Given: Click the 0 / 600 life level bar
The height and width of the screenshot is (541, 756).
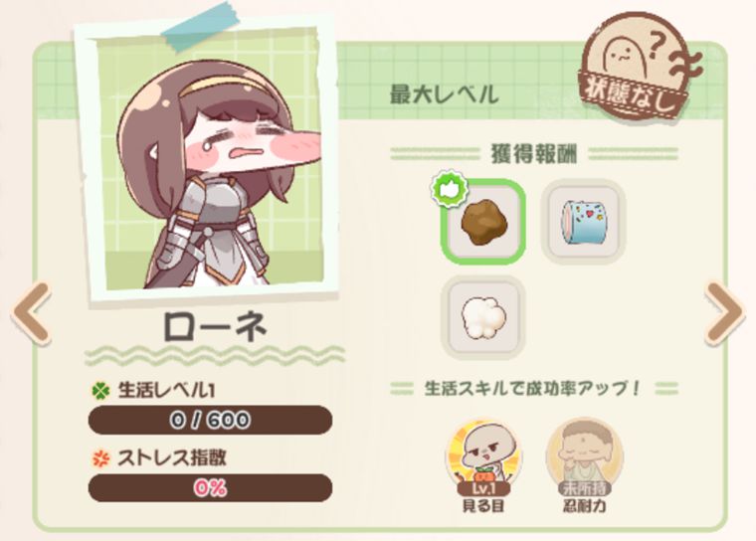Looking at the screenshot, I should [x=210, y=420].
